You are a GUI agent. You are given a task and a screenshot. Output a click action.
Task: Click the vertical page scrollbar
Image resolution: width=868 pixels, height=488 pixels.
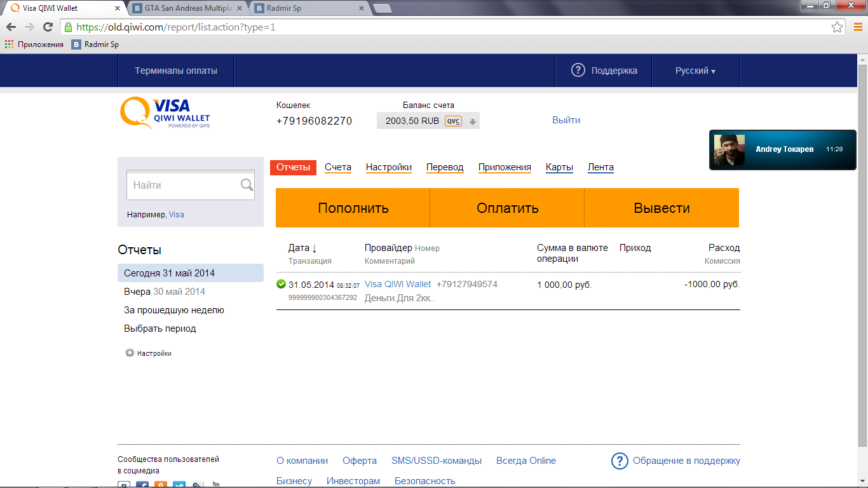[x=862, y=254]
